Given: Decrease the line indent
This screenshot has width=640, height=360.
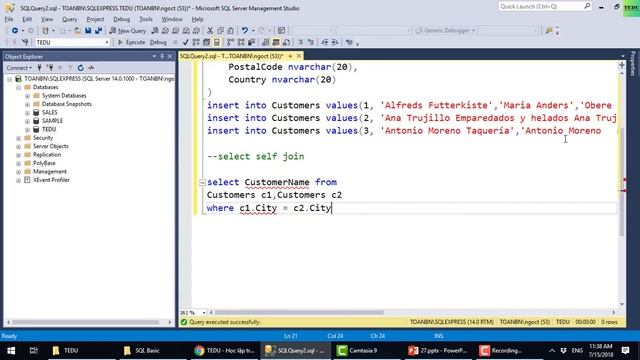Looking at the screenshot, I should (x=324, y=42).
